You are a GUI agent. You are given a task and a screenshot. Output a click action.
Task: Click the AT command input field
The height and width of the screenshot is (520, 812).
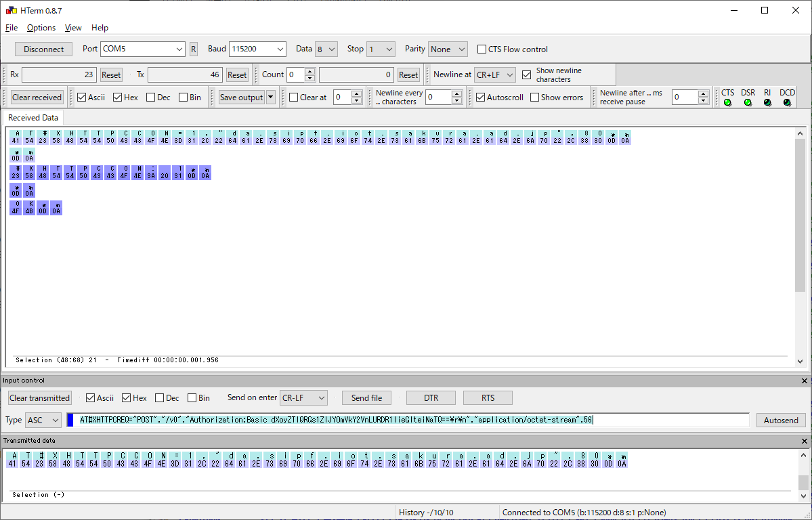coord(406,420)
